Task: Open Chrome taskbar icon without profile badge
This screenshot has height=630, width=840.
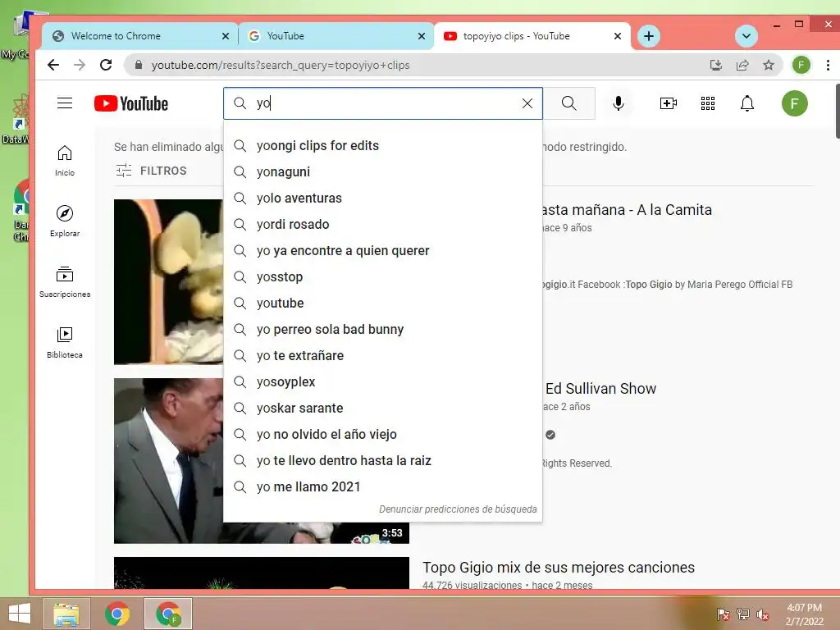Action: [x=116, y=614]
